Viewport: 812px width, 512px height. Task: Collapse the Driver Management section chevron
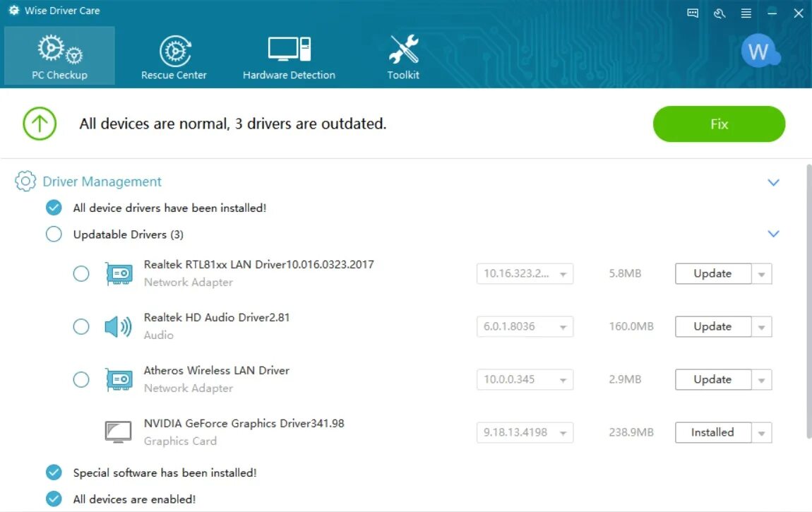[773, 182]
